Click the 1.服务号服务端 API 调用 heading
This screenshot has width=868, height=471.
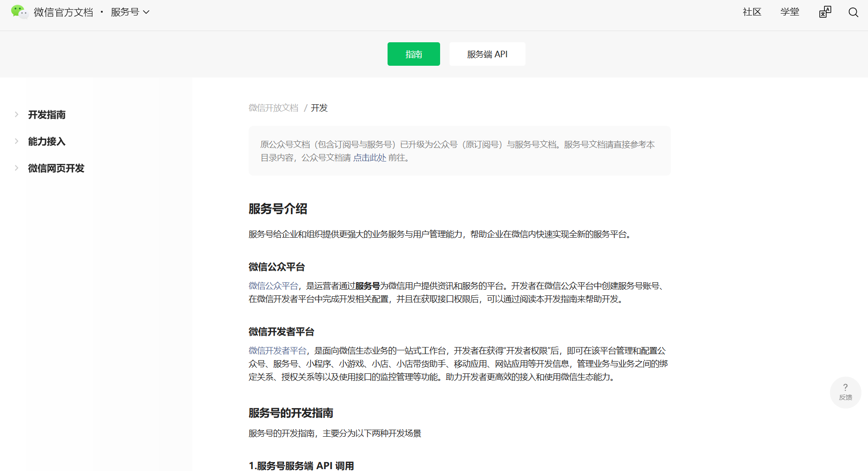(301, 465)
